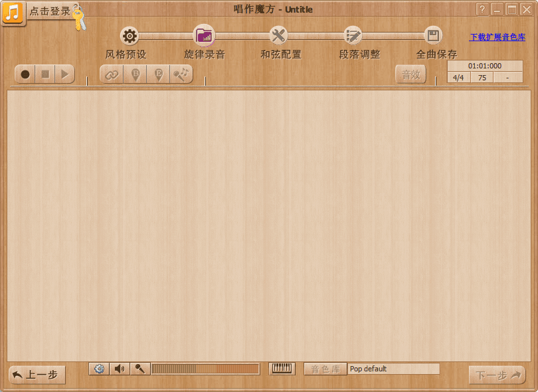Image resolution: width=538 pixels, height=392 pixels.
Task: Click the 下载扩展音色库 link
Action: (x=497, y=37)
